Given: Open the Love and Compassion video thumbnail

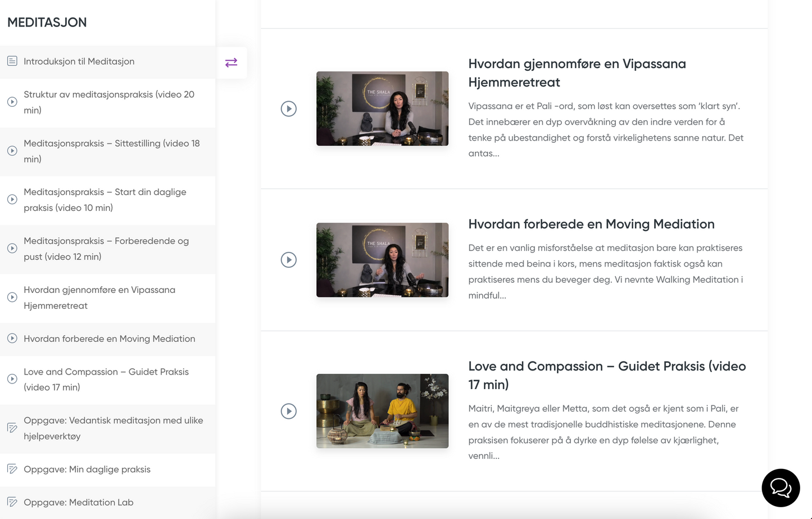Looking at the screenshot, I should click(382, 411).
